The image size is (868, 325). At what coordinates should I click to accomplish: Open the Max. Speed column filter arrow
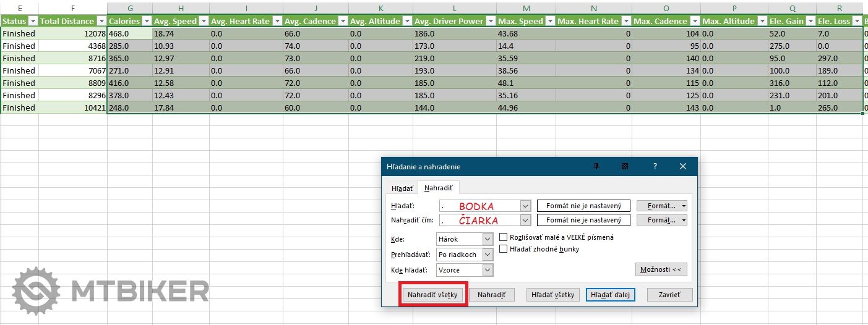(549, 21)
